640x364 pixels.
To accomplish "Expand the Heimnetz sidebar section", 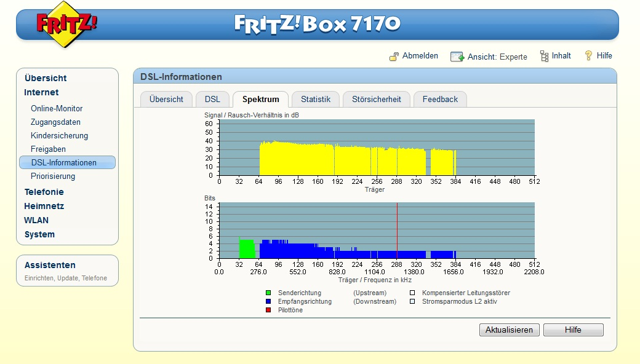I will pyautogui.click(x=44, y=206).
